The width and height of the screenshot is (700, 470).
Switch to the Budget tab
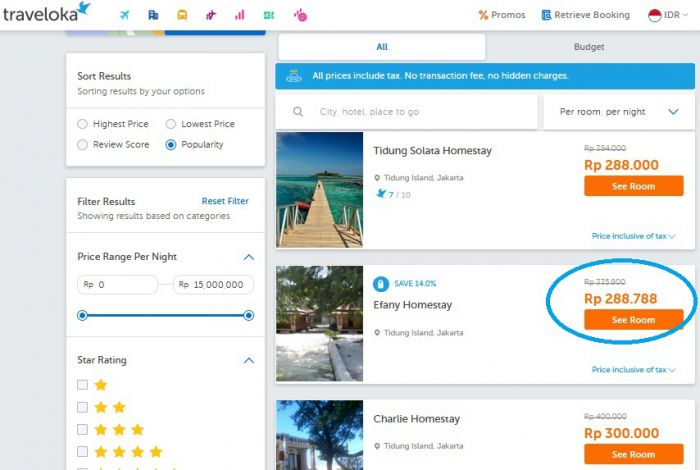click(589, 47)
